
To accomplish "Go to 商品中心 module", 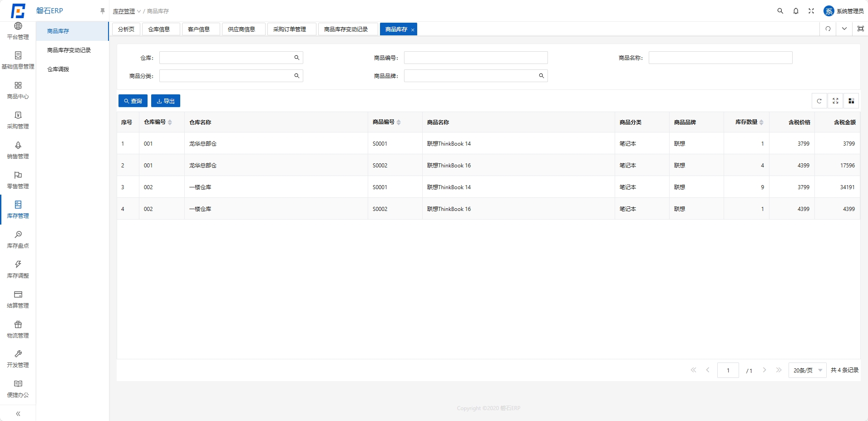I will coord(18,91).
